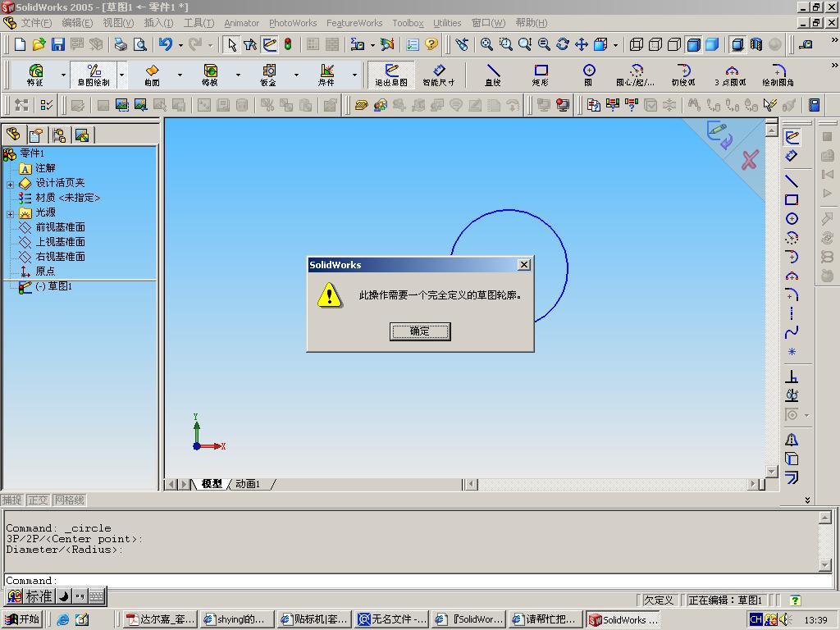
Task: Switch to PropertyManager tab in left panel
Action: (36, 135)
